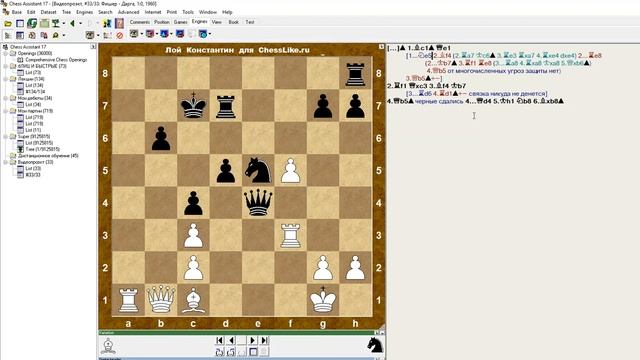Click the magnifier search icon in second toolbar row
The image size is (640, 360).
pyautogui.click(x=56, y=36)
